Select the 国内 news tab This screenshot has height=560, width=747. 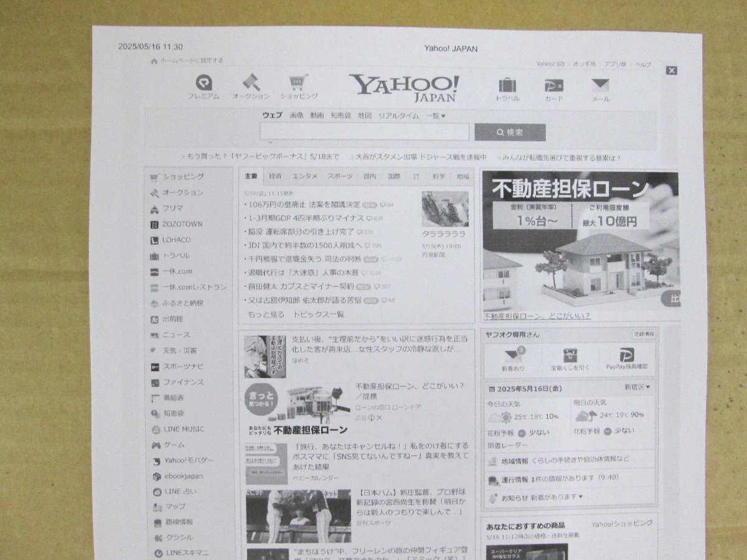pos(370,176)
